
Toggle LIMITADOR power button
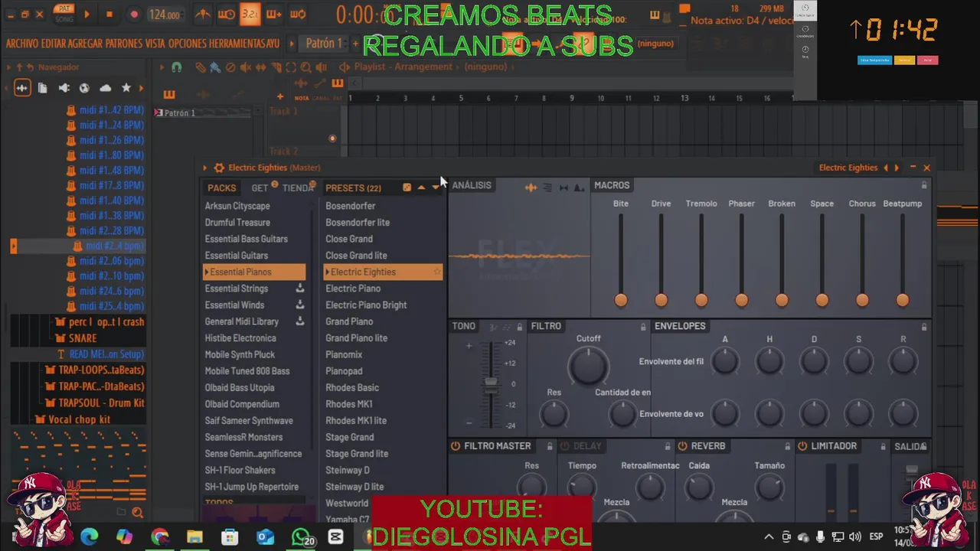tap(802, 446)
